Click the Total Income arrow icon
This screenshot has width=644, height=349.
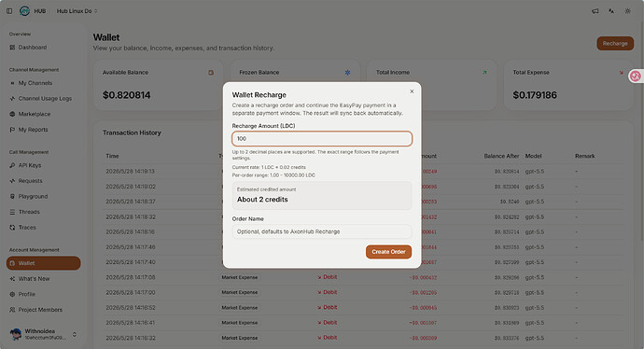(x=484, y=73)
